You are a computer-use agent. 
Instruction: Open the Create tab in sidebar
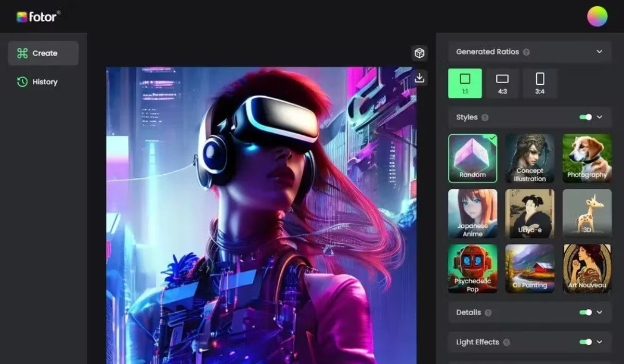coord(43,53)
